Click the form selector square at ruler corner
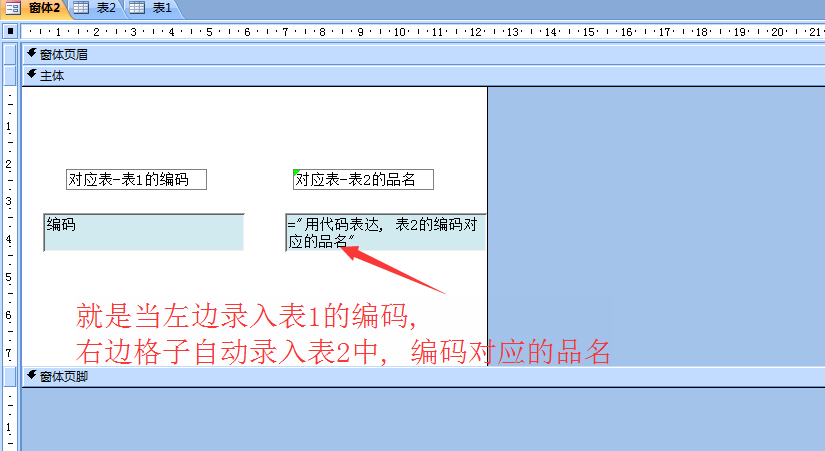This screenshot has height=451, width=825. pyautogui.click(x=10, y=32)
